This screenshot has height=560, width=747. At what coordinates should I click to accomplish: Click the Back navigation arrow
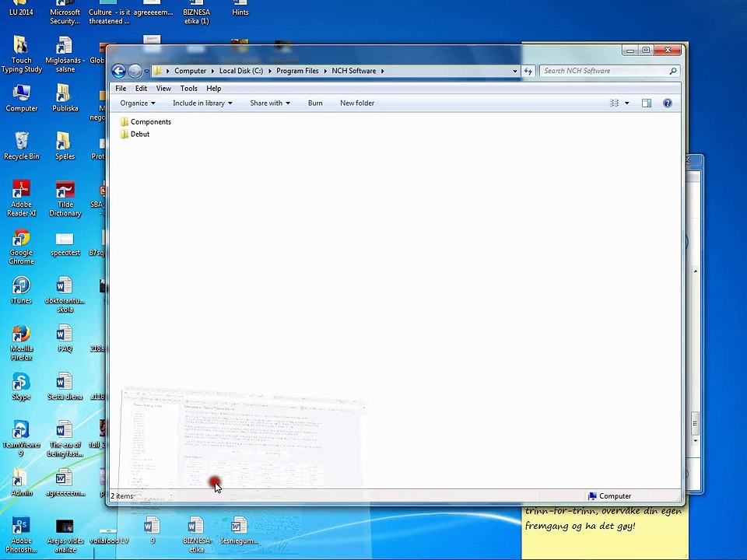pyautogui.click(x=118, y=71)
